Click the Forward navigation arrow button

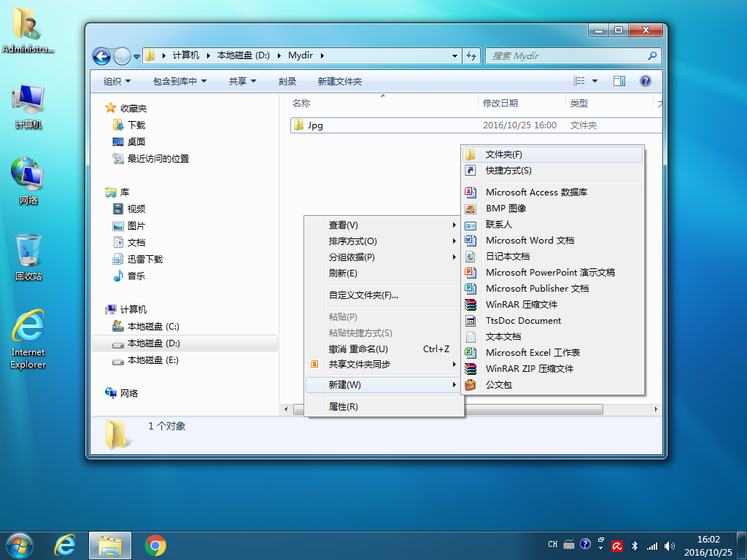122,56
